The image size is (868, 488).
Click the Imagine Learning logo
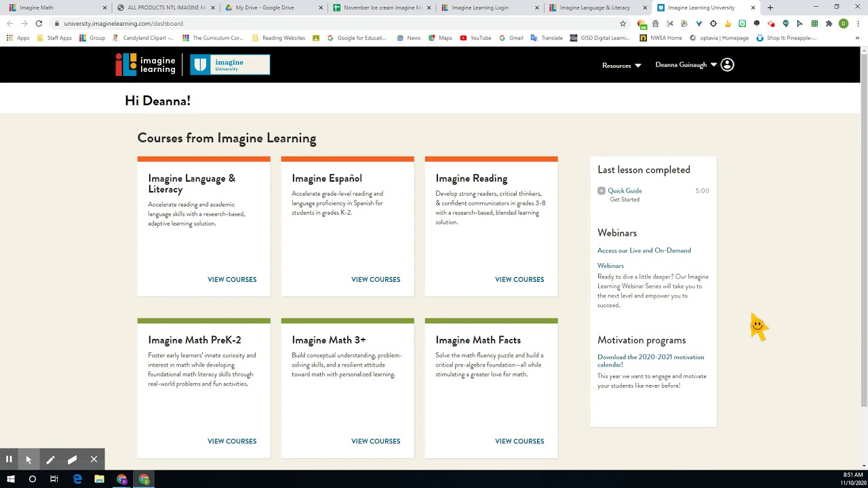click(x=145, y=64)
